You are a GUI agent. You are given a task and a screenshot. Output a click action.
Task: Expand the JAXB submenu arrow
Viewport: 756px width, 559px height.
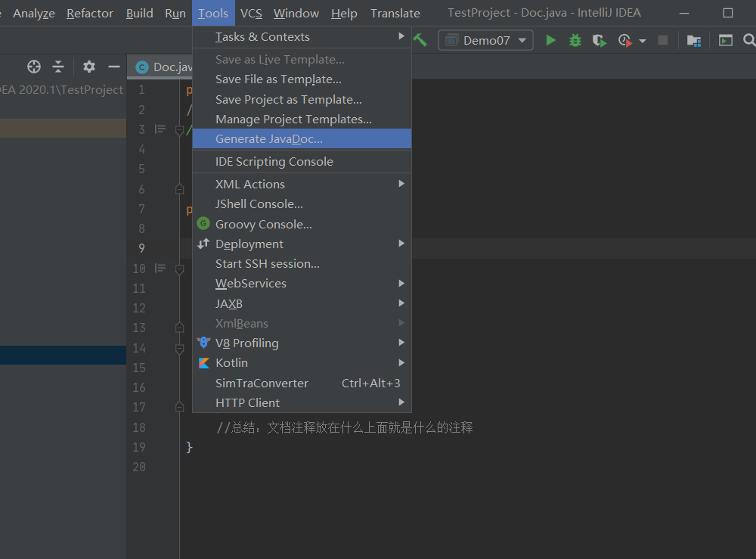click(x=401, y=303)
